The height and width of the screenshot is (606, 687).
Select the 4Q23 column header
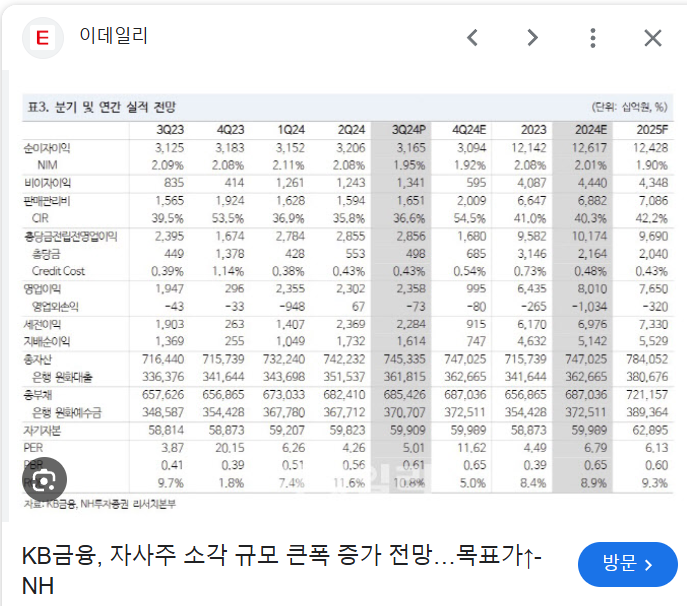tap(230, 130)
